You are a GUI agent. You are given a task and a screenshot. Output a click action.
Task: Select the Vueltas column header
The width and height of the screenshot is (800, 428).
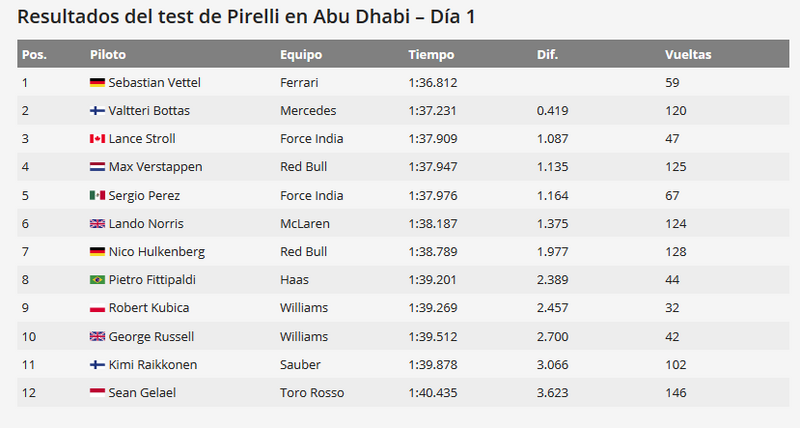(688, 55)
